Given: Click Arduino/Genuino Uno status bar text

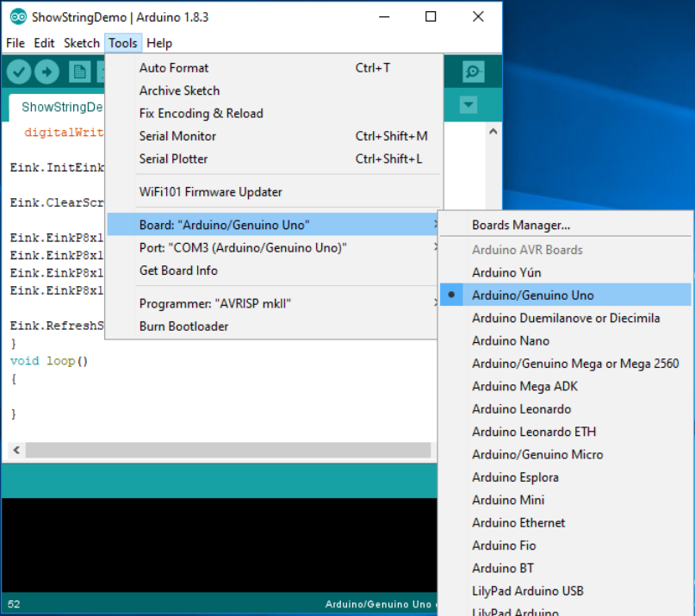Looking at the screenshot, I should (378, 604).
